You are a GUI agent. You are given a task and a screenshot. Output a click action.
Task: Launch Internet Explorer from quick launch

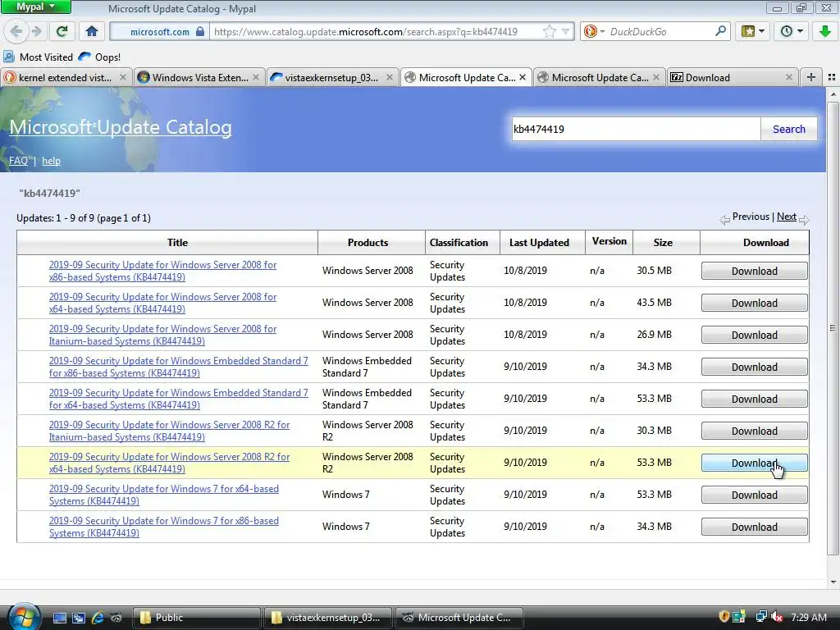98,618
